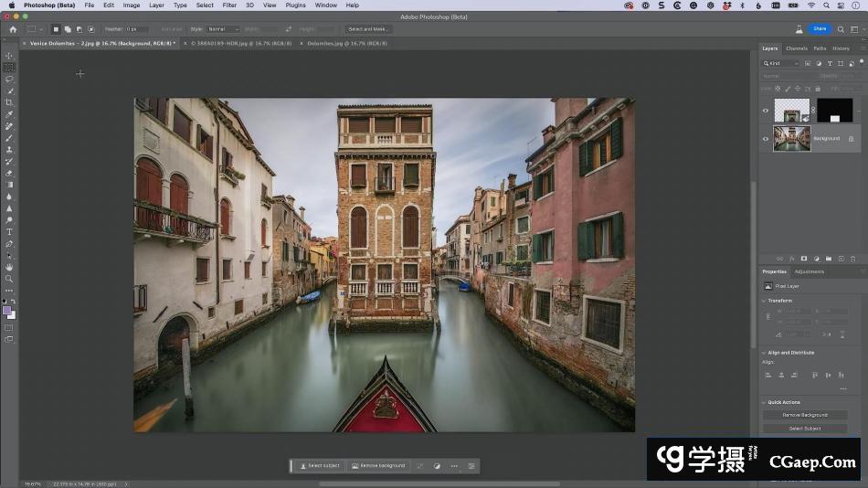Open the Filter menu
The width and height of the screenshot is (868, 488).
pos(229,5)
